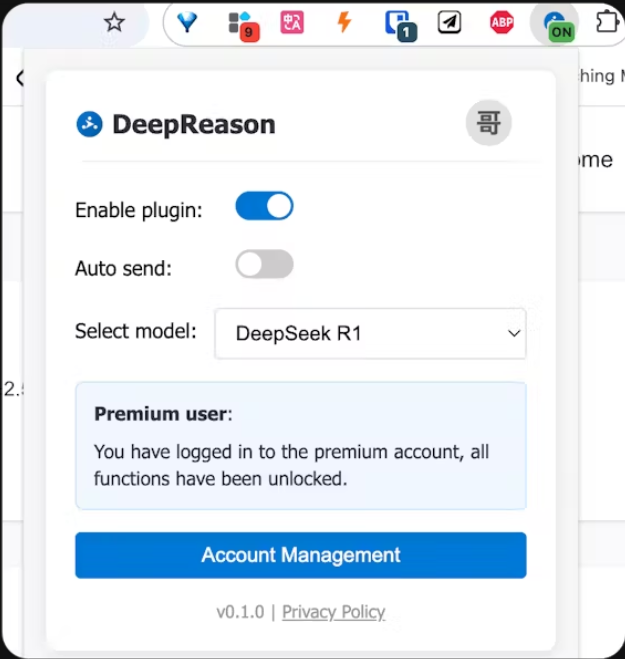Viewport: 625px width, 659px height.
Task: Click the Enable plugin label
Action: (139, 210)
